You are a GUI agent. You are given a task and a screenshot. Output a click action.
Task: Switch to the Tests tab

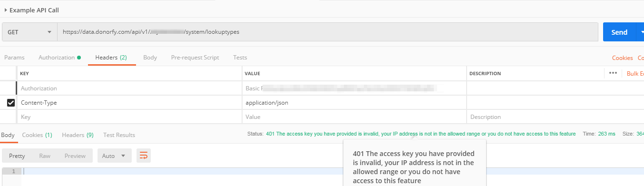[x=240, y=58]
